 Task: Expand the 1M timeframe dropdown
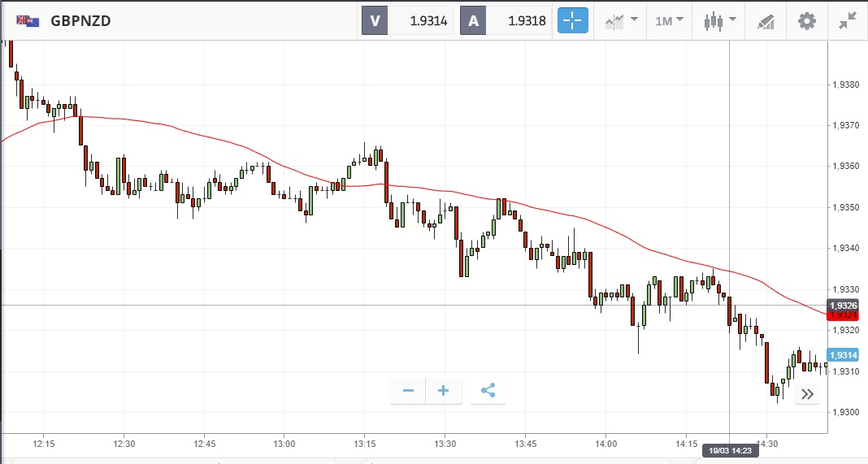(x=669, y=21)
